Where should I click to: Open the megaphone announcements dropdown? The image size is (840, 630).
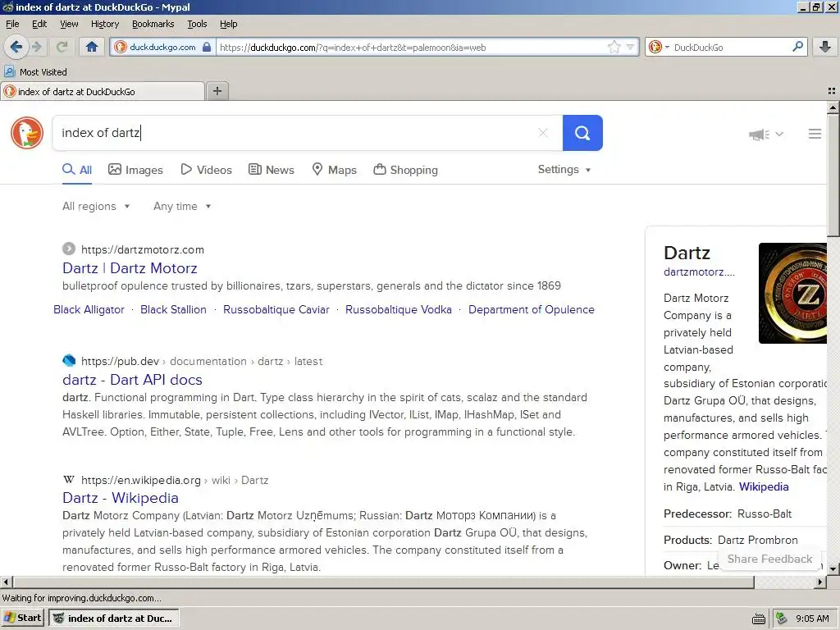765,134
